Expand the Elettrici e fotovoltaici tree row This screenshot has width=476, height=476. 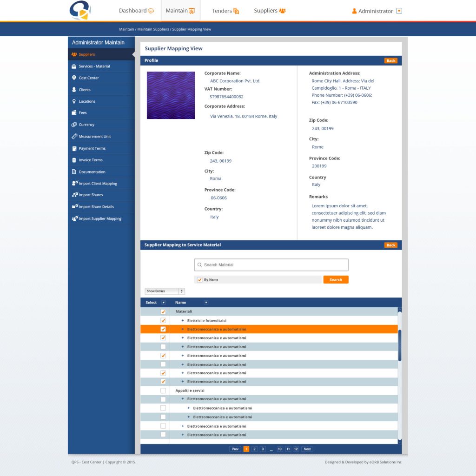[x=183, y=321]
